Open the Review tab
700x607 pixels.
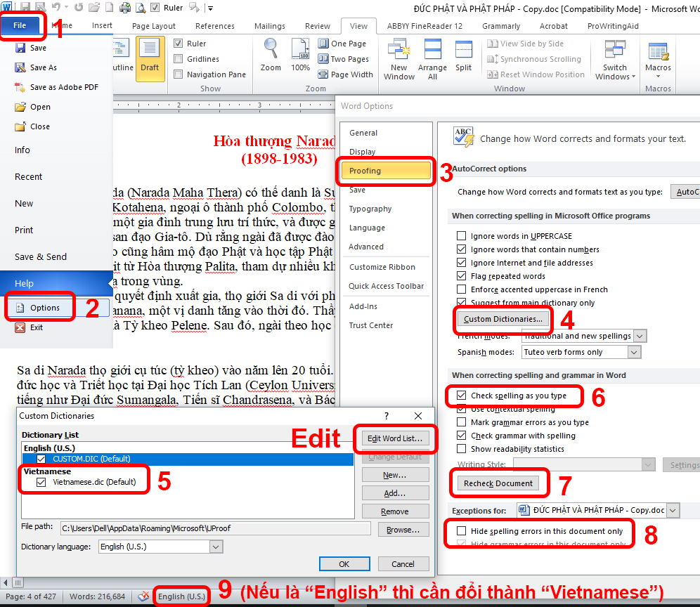[x=318, y=26]
